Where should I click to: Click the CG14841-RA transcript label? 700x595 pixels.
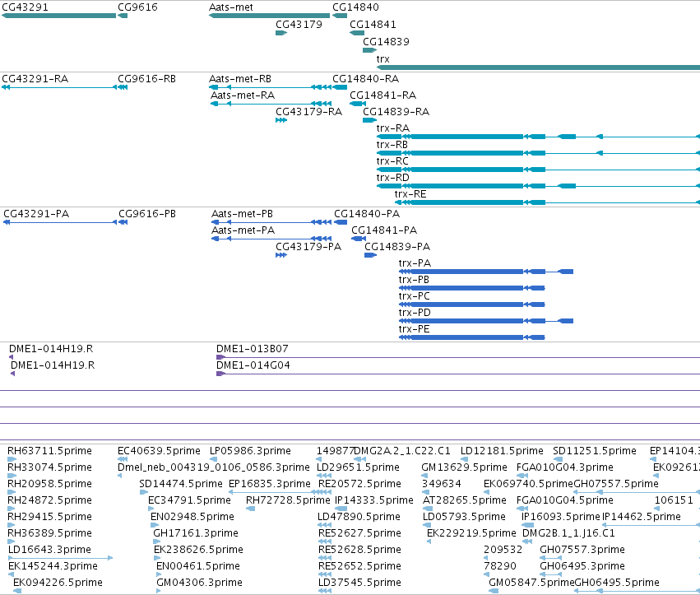383,95
